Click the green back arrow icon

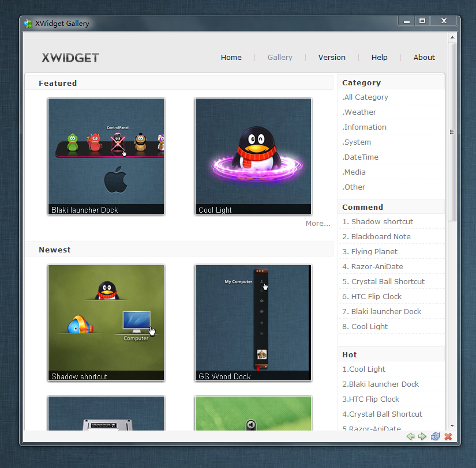point(410,436)
